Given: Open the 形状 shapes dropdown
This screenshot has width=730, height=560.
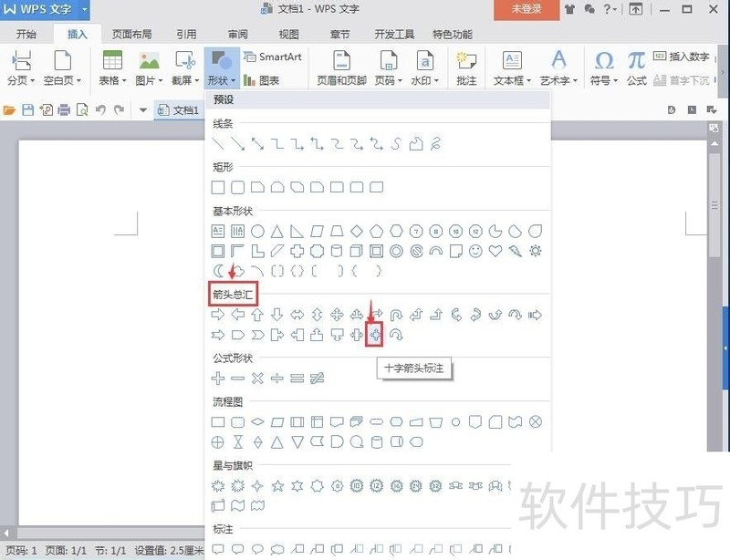Looking at the screenshot, I should (x=222, y=68).
